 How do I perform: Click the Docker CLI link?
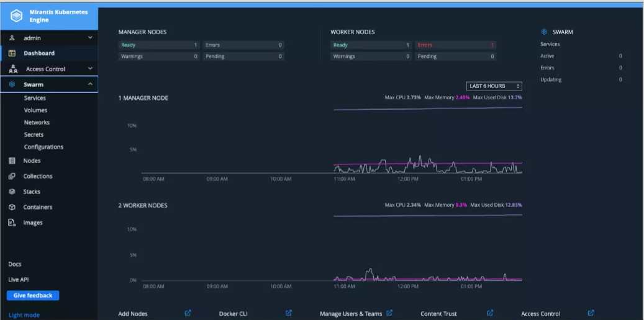[x=234, y=313]
